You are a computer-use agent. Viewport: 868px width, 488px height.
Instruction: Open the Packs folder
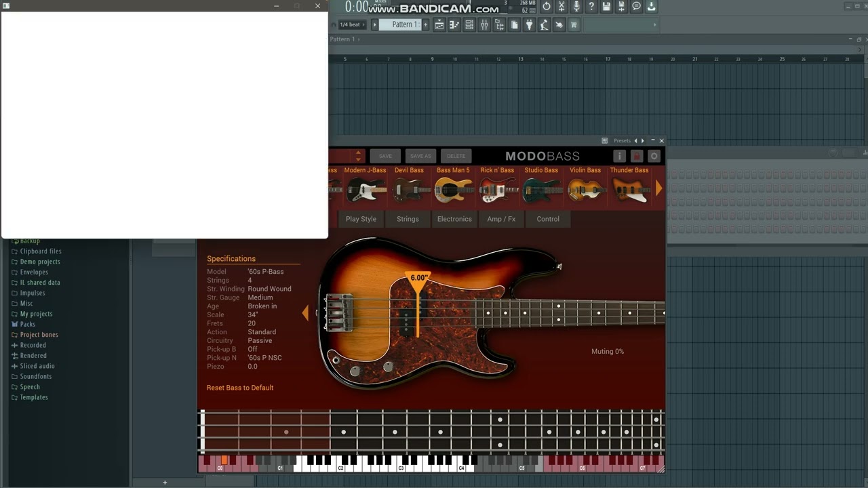click(27, 325)
